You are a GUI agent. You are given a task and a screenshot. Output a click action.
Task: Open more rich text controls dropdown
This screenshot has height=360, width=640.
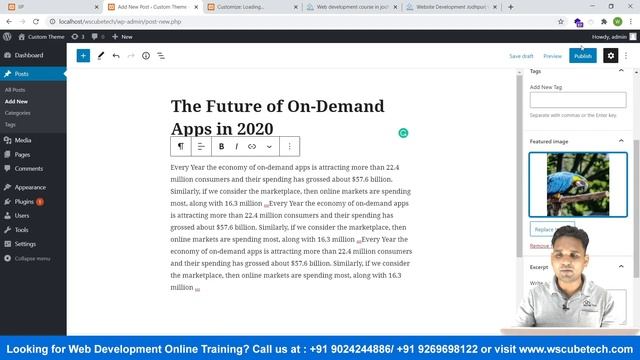pyautogui.click(x=269, y=146)
